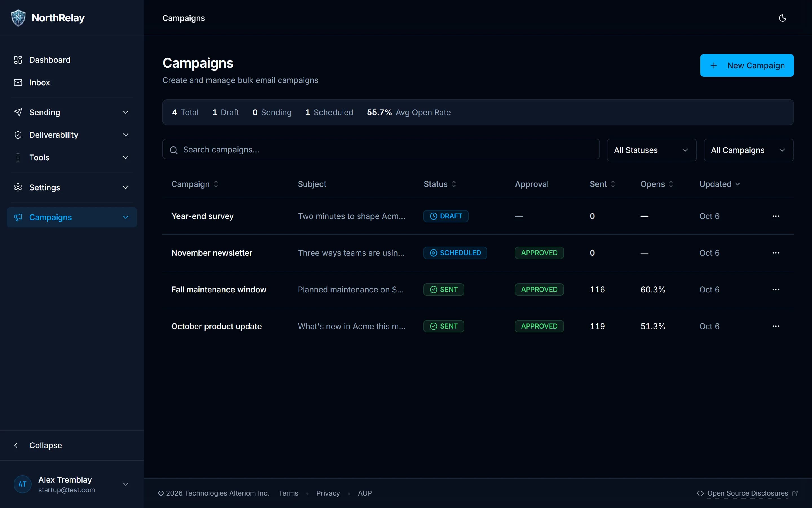Sort by Sent column

tap(602, 184)
